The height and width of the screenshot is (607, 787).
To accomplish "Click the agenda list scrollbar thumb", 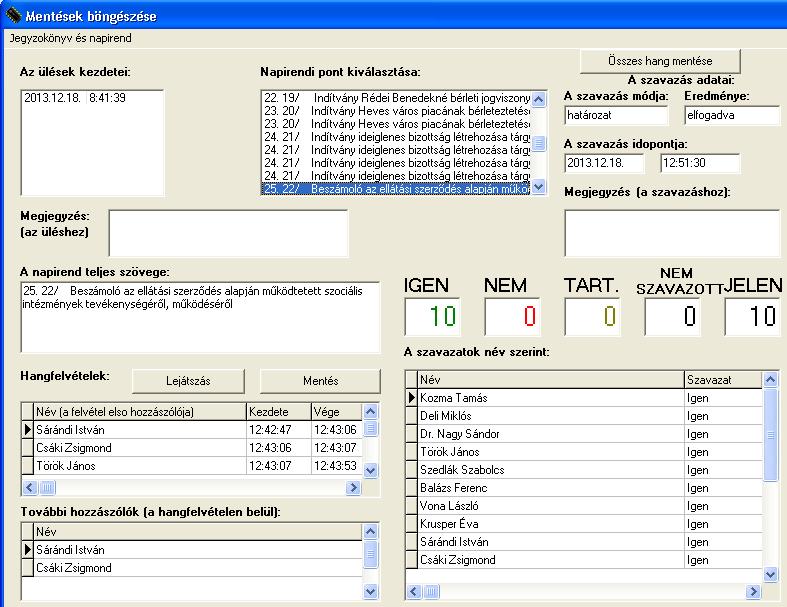I will pyautogui.click(x=539, y=143).
